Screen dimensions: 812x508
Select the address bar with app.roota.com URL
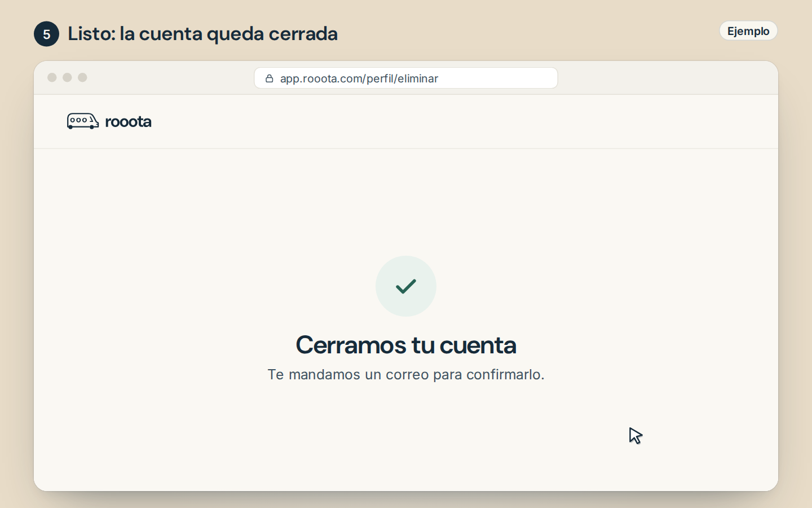click(x=406, y=78)
